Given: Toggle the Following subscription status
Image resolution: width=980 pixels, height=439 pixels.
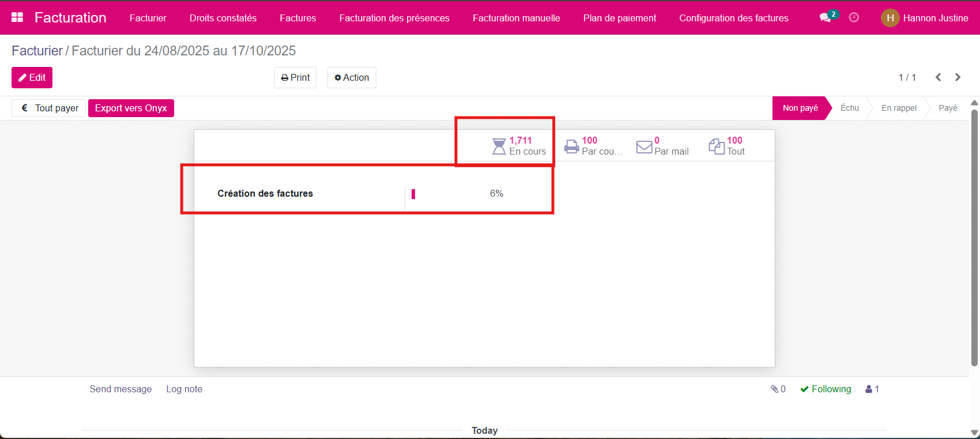Looking at the screenshot, I should point(826,389).
